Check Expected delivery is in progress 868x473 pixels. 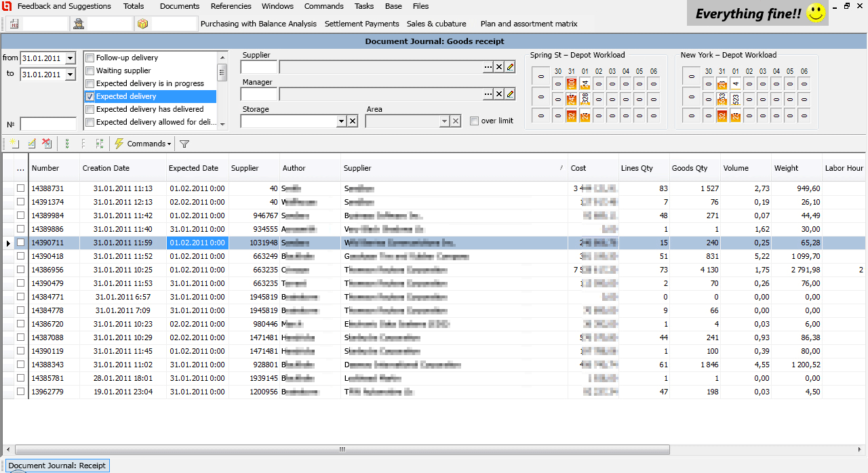pyautogui.click(x=90, y=83)
